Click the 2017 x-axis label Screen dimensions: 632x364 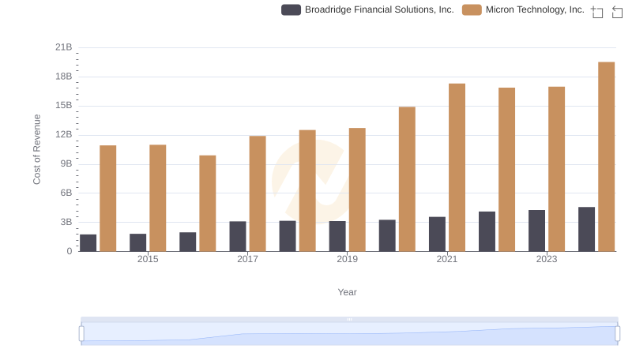tap(247, 259)
